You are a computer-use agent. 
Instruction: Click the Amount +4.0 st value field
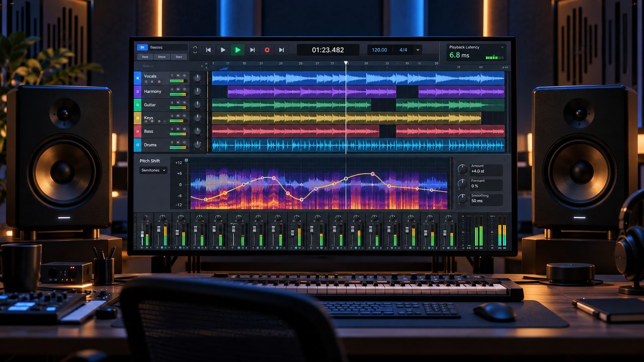pyautogui.click(x=486, y=169)
